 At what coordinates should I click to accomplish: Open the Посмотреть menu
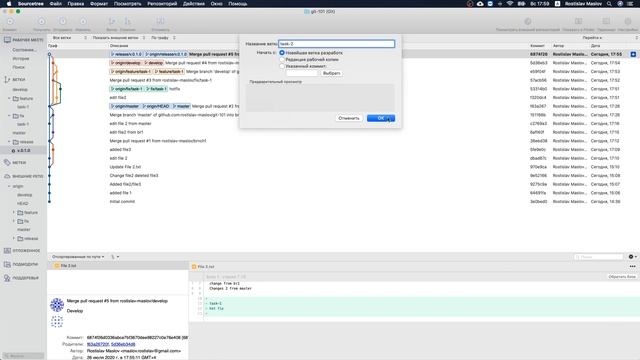point(128,4)
